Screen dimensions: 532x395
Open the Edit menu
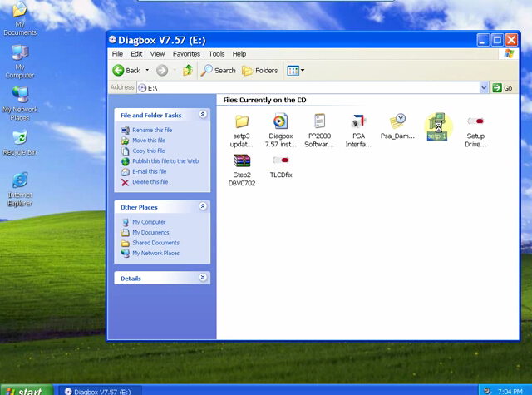136,54
